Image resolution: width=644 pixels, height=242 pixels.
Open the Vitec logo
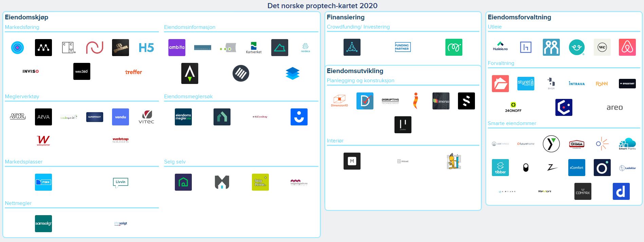point(146,117)
